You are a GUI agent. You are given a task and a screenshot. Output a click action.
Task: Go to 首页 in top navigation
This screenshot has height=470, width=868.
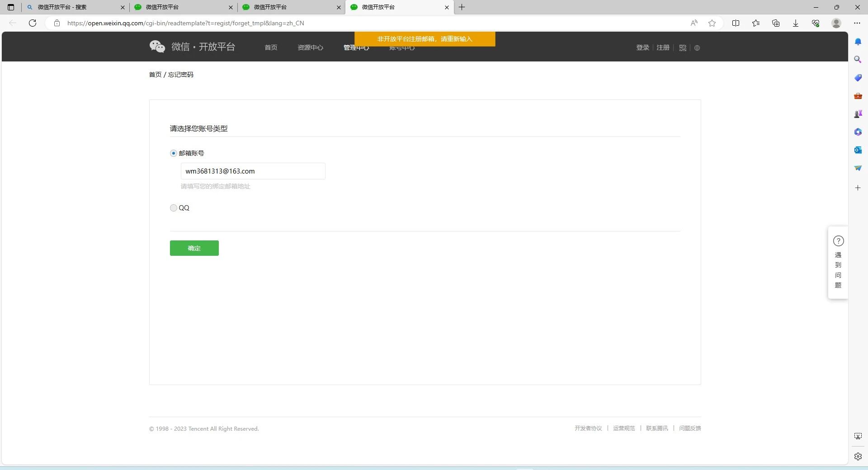coord(271,47)
